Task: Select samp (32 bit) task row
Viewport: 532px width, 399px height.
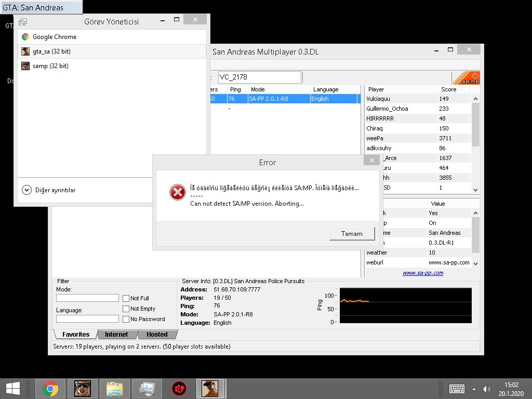Action: (112, 66)
